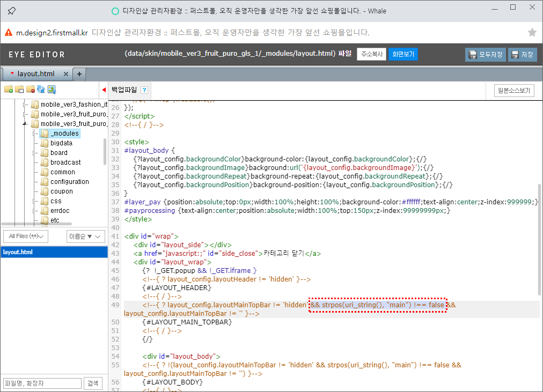
Task: Select the configuration folder
Action: click(x=70, y=182)
